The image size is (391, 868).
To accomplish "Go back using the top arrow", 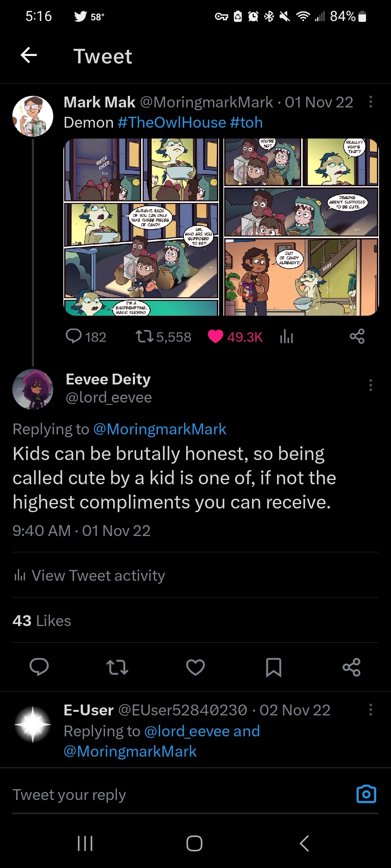I will (x=29, y=56).
